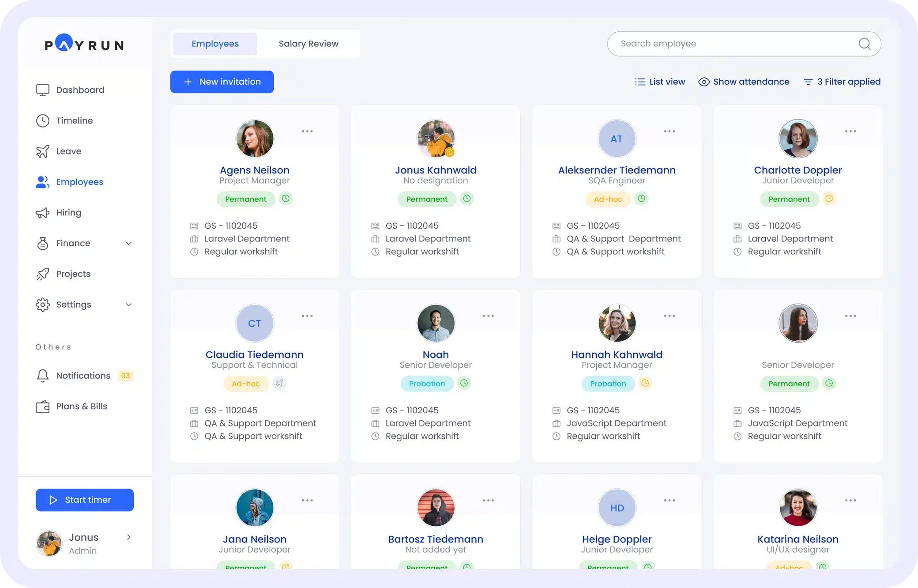The width and height of the screenshot is (918, 588).
Task: Expand the Finance menu chevron
Action: 128,243
